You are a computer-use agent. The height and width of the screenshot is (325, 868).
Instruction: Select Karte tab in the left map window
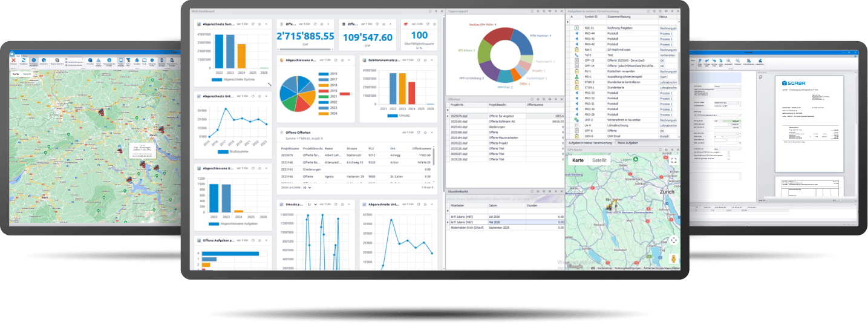[16, 74]
